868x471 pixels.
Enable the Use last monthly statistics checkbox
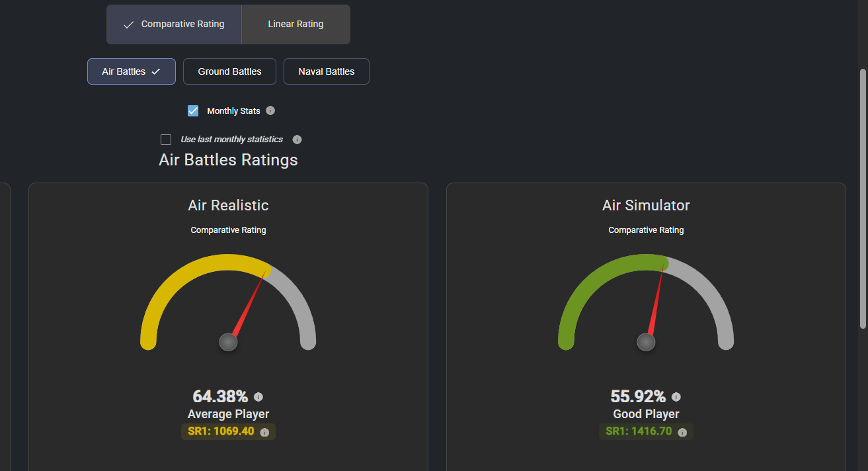click(166, 140)
